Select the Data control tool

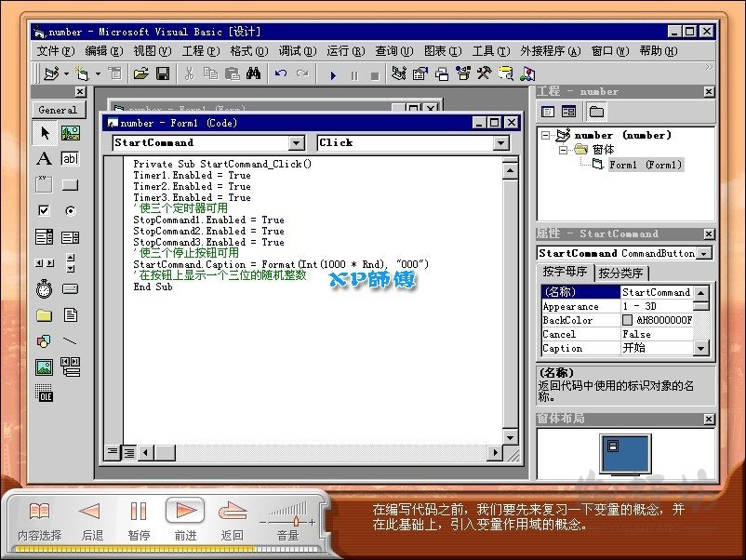tap(71, 367)
